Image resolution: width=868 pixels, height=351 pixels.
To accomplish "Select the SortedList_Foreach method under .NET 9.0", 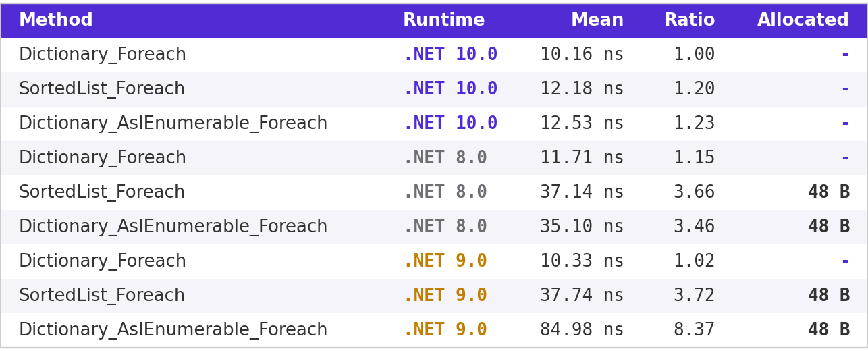I will (x=102, y=296).
